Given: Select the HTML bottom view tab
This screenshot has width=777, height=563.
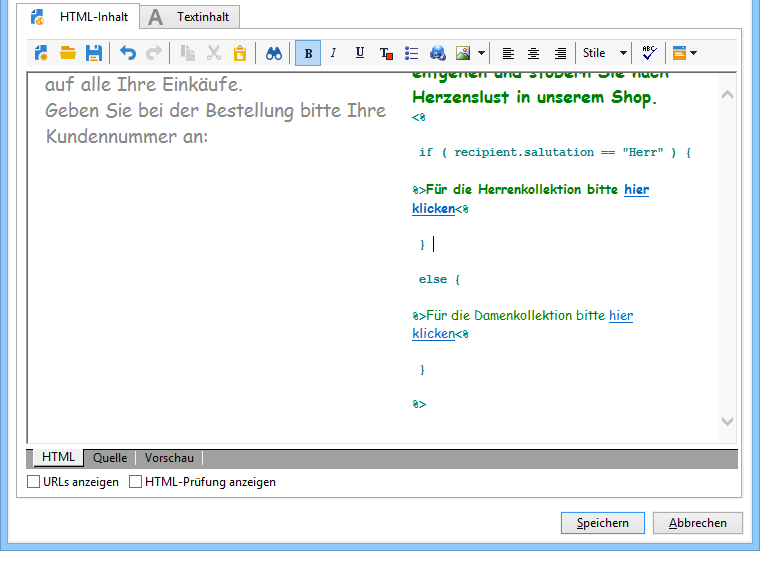Looking at the screenshot, I should click(x=58, y=457).
